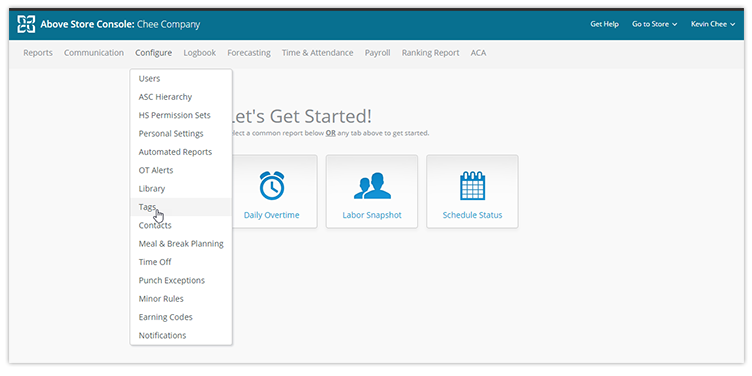Open the Time & Attendance tab
Screen dimensions: 752x376
317,53
